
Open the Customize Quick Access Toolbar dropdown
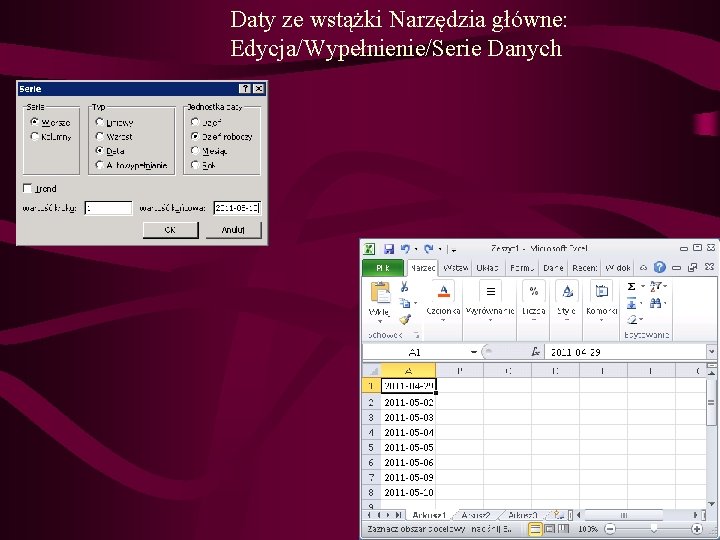(453, 249)
